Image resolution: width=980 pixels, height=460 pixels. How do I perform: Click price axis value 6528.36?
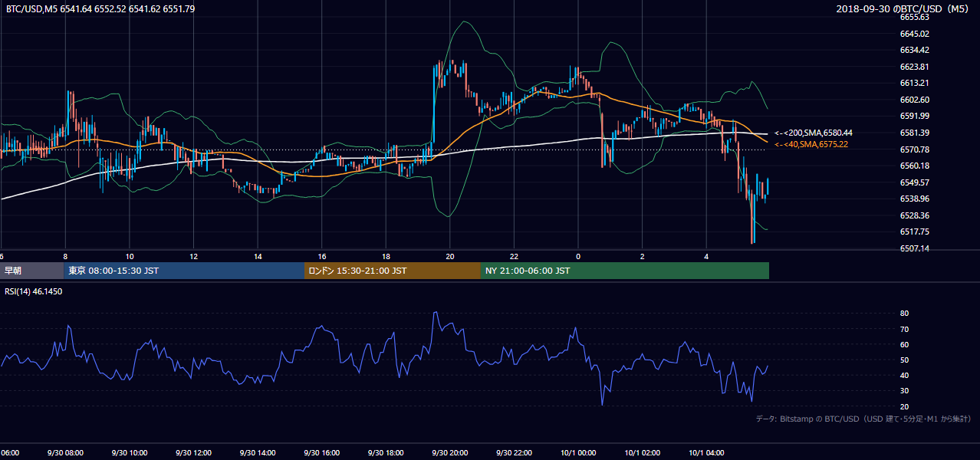tap(915, 215)
